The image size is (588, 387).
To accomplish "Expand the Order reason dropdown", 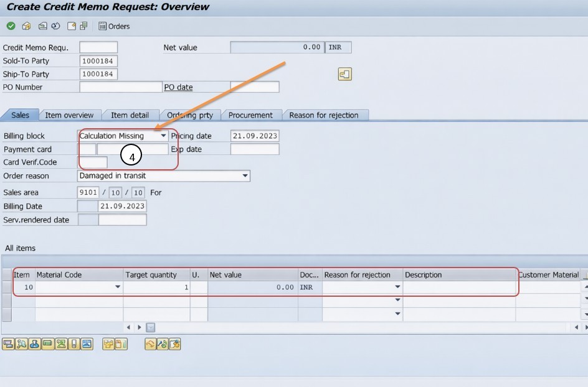I will [245, 176].
